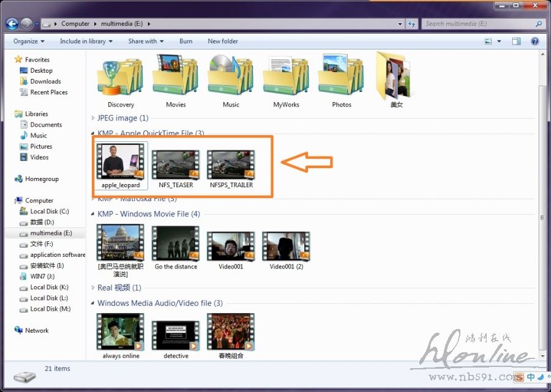Viewport: 551px width, 392px height.
Task: Open the Organize dropdown menu
Action: tap(29, 42)
